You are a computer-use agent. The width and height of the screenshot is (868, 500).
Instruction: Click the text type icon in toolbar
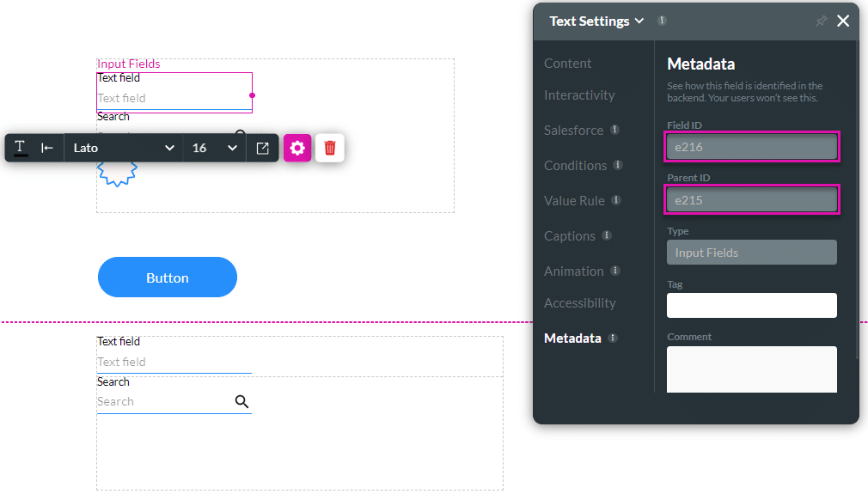pyautogui.click(x=20, y=148)
